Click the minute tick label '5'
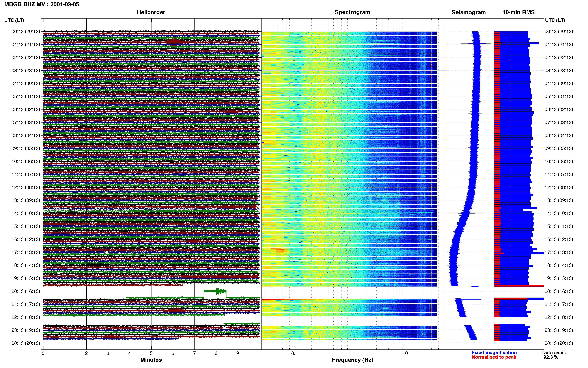The width and height of the screenshot is (588, 368). (151, 353)
